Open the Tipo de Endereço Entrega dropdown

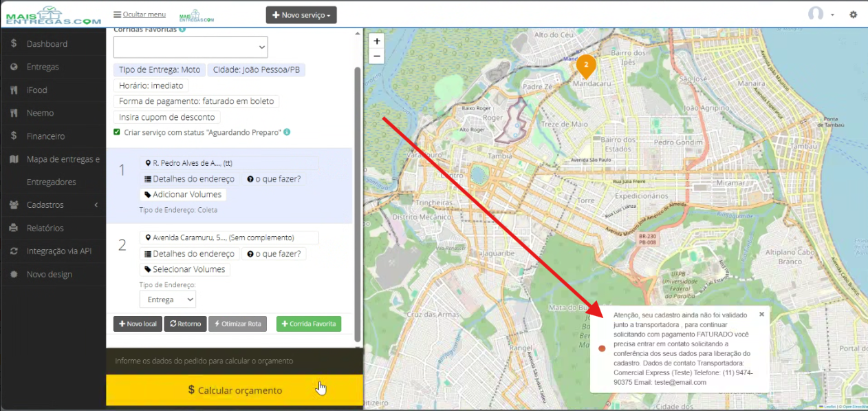[168, 299]
